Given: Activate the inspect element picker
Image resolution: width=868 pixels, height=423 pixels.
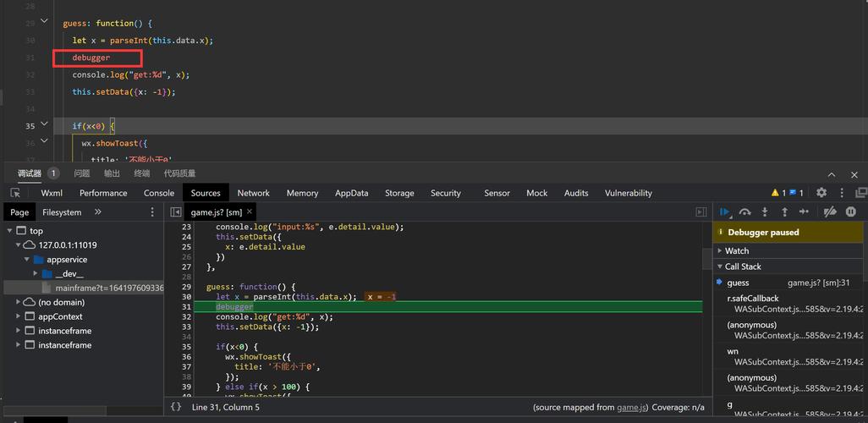Looking at the screenshot, I should pos(15,193).
